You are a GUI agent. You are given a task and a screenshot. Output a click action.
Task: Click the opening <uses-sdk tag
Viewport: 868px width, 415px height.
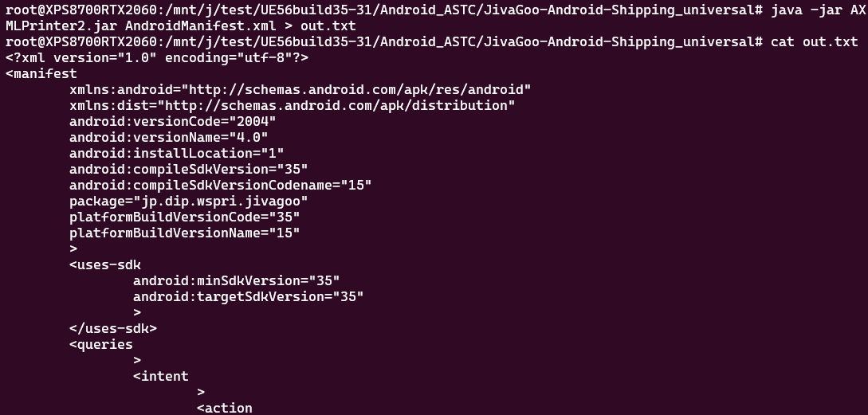tap(104, 264)
